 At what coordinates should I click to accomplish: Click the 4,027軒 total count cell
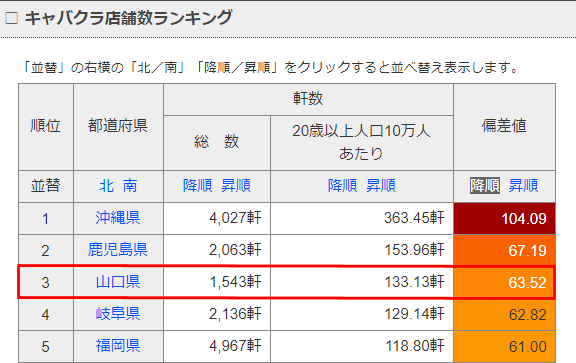click(x=217, y=218)
